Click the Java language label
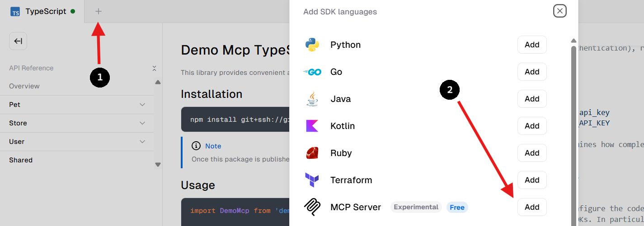This screenshot has width=644, height=226. tap(341, 99)
